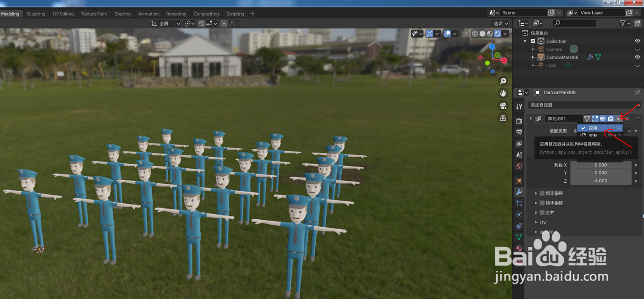The height and width of the screenshot is (299, 644).
Task: Set the 系数 X value field
Action: pyautogui.click(x=601, y=165)
